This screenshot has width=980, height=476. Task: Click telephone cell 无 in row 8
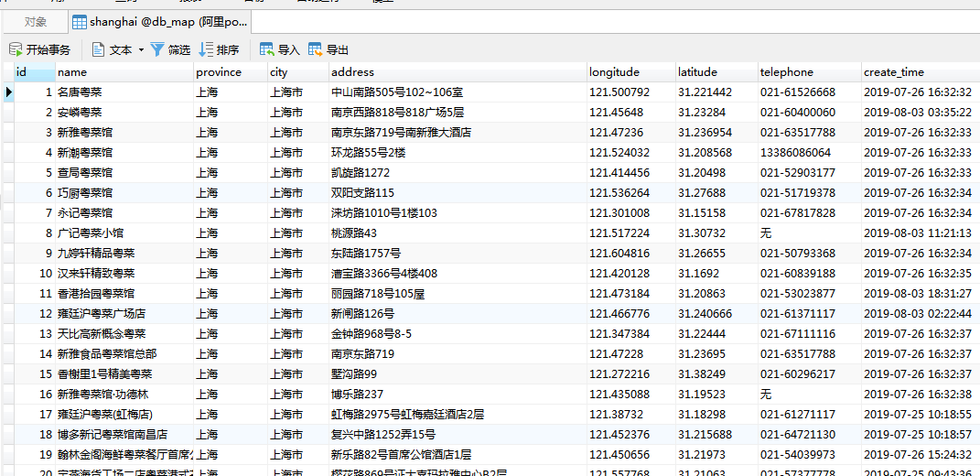(x=810, y=233)
